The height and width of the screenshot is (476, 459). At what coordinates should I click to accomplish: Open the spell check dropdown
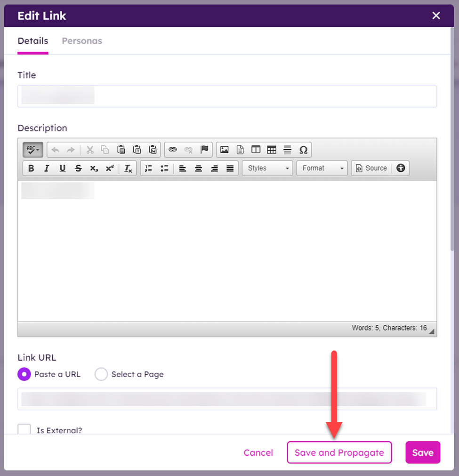coord(32,150)
